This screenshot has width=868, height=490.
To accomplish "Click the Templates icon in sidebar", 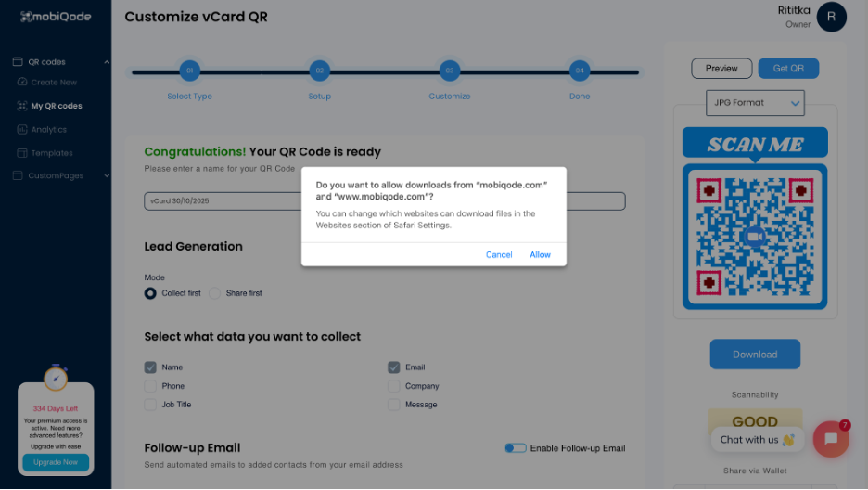I will click(x=23, y=153).
